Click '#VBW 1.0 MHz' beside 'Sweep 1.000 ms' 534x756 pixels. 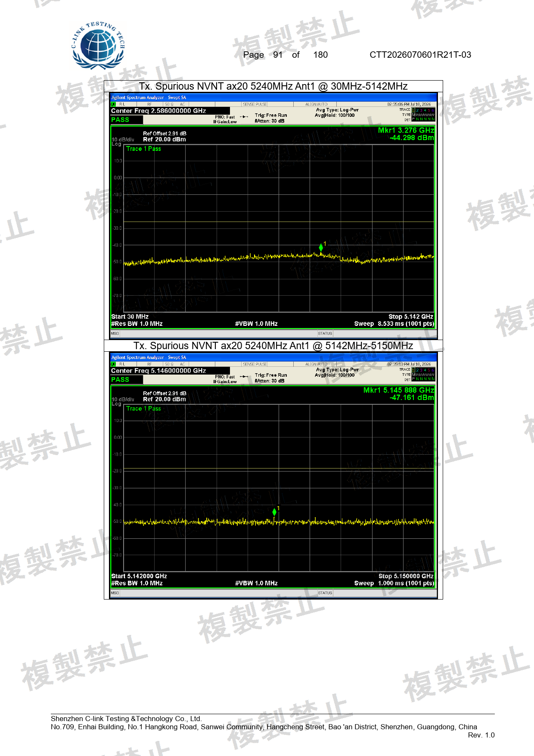(256, 583)
